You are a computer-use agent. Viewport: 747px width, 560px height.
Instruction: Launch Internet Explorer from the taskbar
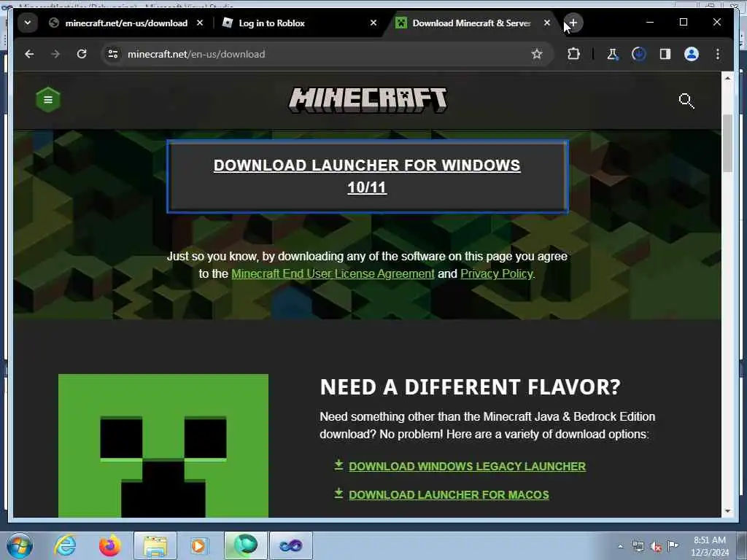[65, 545]
